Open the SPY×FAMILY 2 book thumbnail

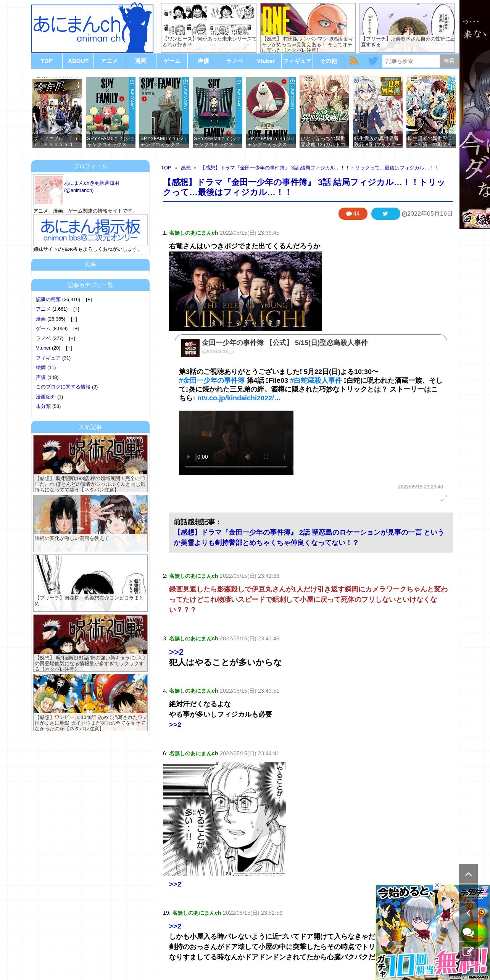coord(111,112)
